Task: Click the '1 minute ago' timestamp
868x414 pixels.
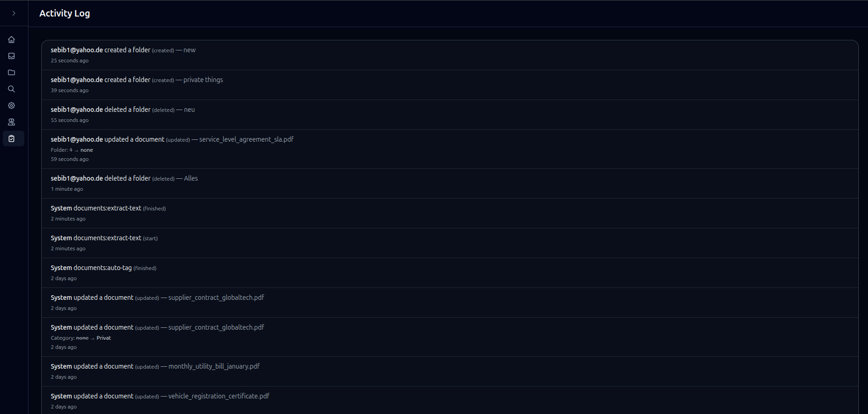Action: (67, 189)
